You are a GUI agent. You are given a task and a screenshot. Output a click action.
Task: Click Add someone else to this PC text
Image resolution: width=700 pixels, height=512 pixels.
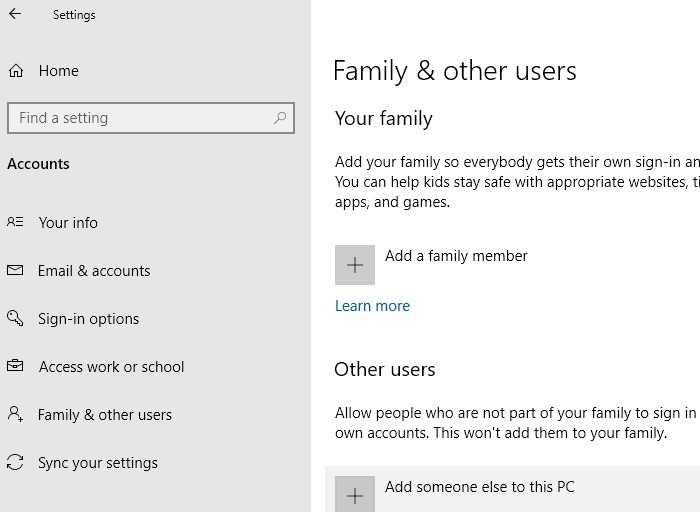coord(479,488)
